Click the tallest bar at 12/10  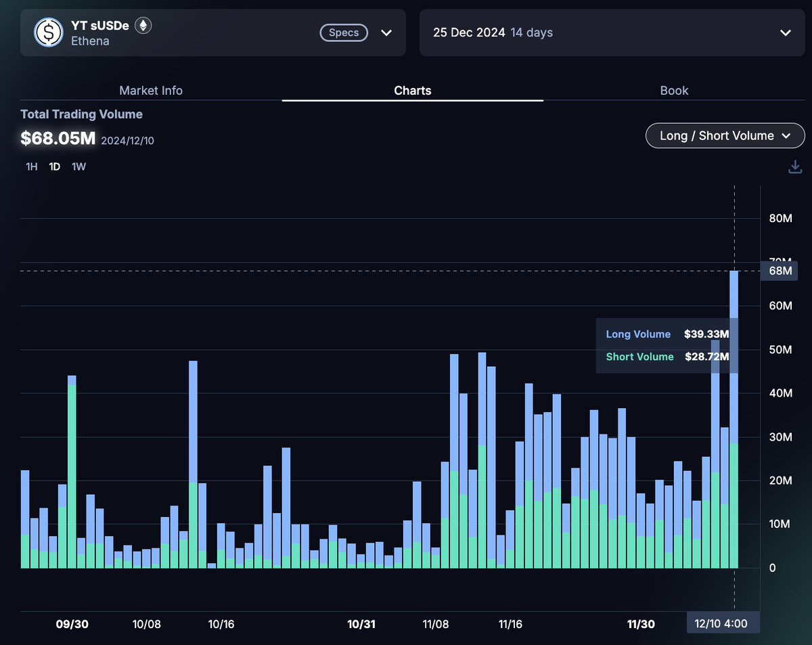tap(734, 419)
